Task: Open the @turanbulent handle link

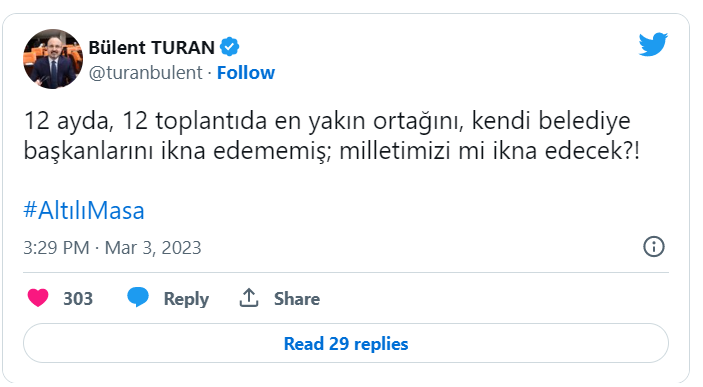Action: coord(145,73)
